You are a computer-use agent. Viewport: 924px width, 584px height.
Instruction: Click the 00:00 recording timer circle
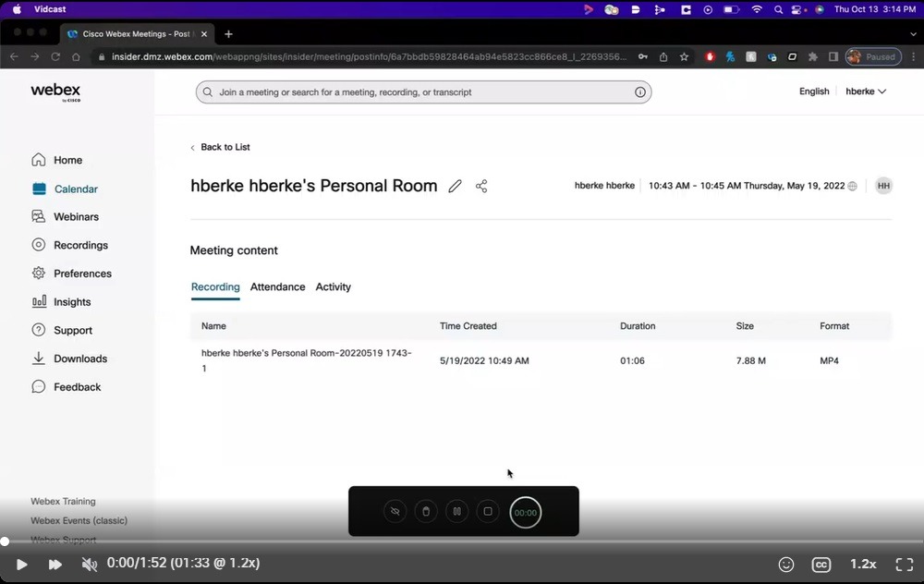pos(525,512)
